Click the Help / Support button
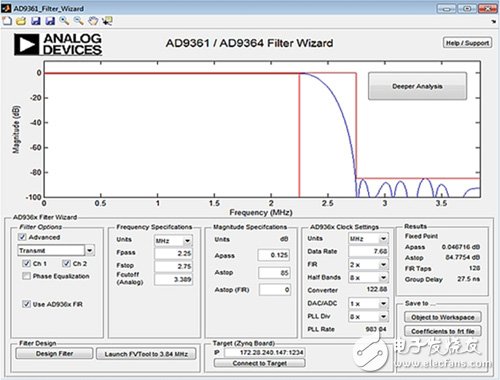The width and height of the screenshot is (500, 380). (x=467, y=43)
